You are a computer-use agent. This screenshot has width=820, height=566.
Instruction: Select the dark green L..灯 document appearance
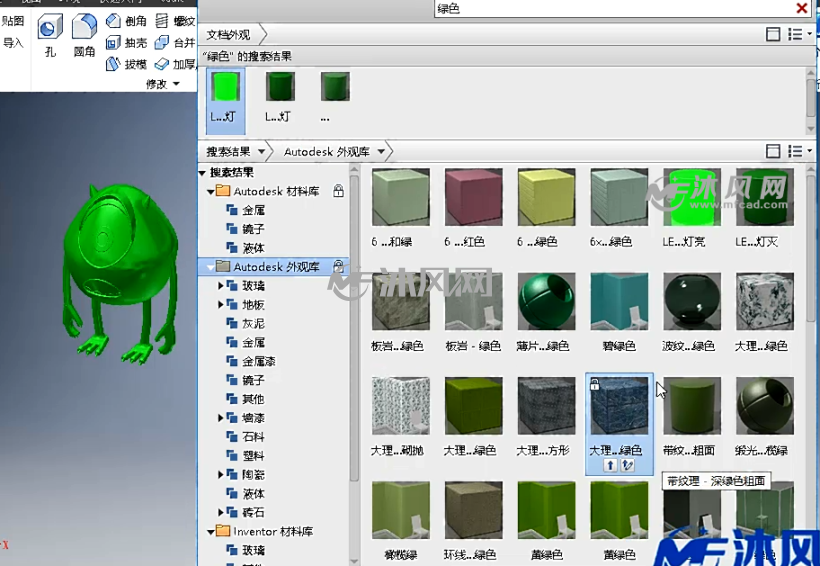pos(280,97)
